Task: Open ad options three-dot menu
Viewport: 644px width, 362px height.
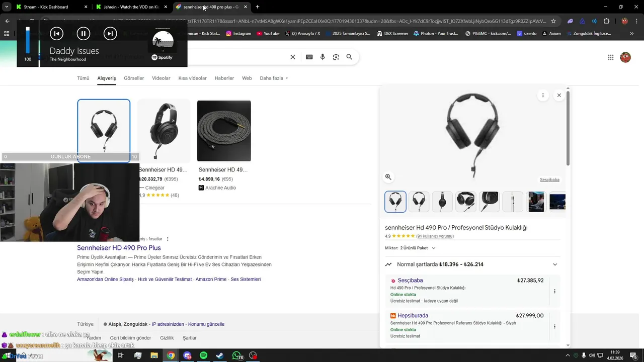Action: [x=168, y=239]
